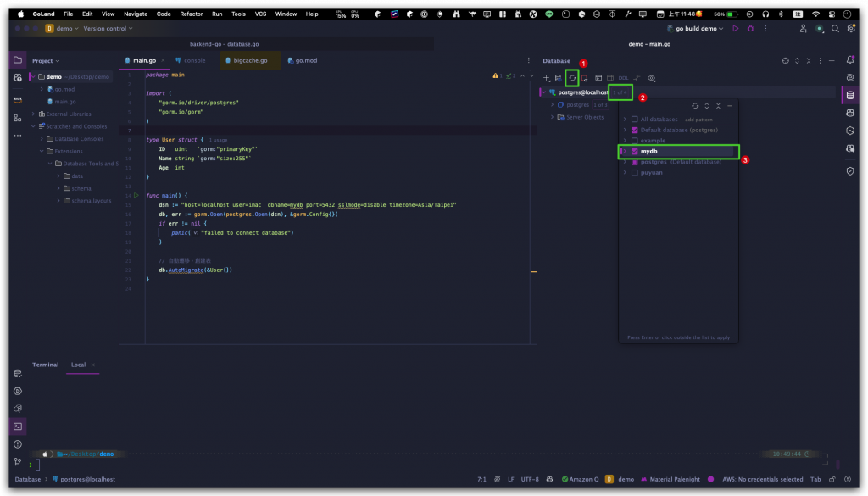Click the Refresh icon in Database toolbar
Viewport: 868px width, 496px height.
pyautogui.click(x=572, y=78)
